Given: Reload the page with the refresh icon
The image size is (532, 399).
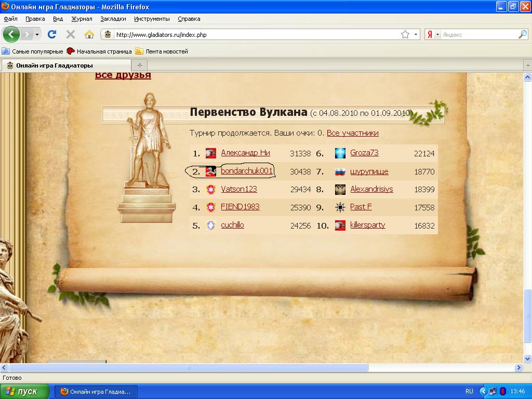Looking at the screenshot, I should [52, 34].
